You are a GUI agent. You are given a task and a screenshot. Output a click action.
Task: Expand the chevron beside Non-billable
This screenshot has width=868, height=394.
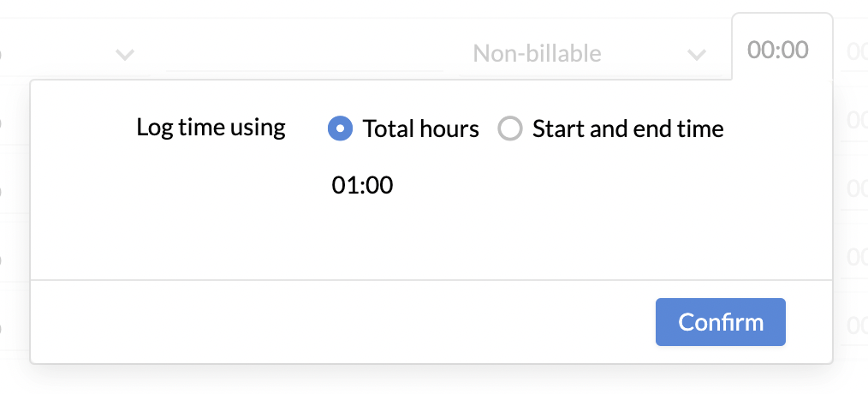coord(697,54)
